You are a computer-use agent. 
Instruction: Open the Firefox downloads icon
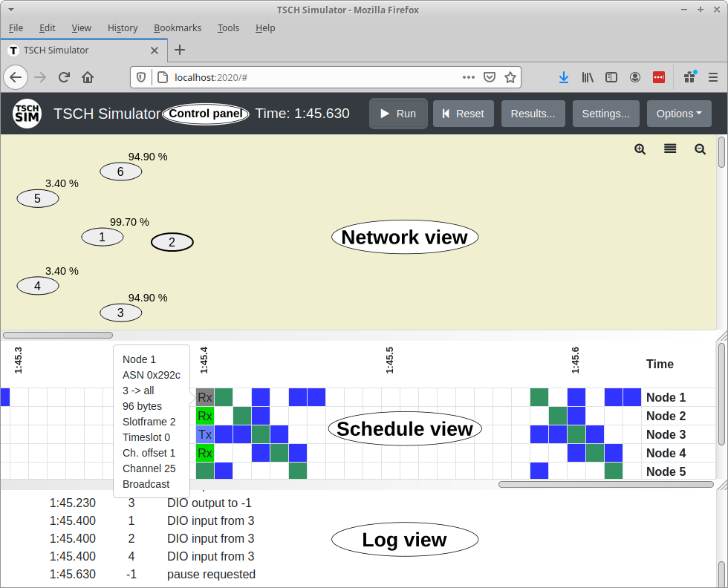(563, 77)
